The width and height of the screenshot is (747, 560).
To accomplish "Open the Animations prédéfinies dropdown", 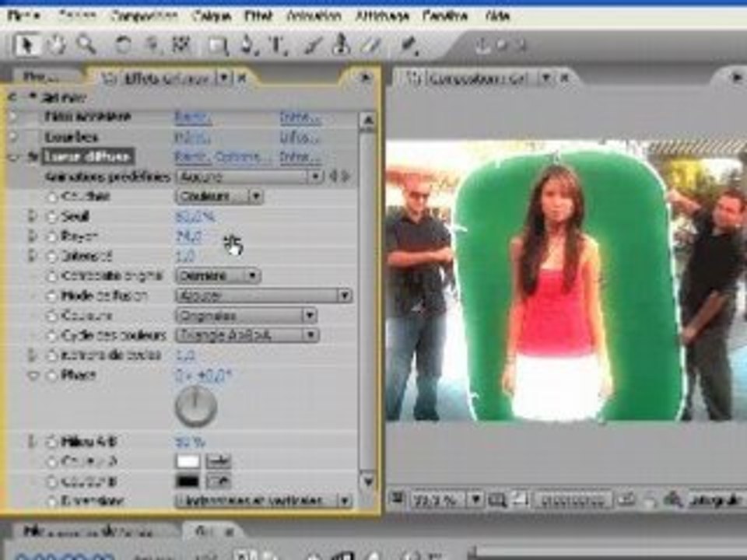I will tap(250, 177).
